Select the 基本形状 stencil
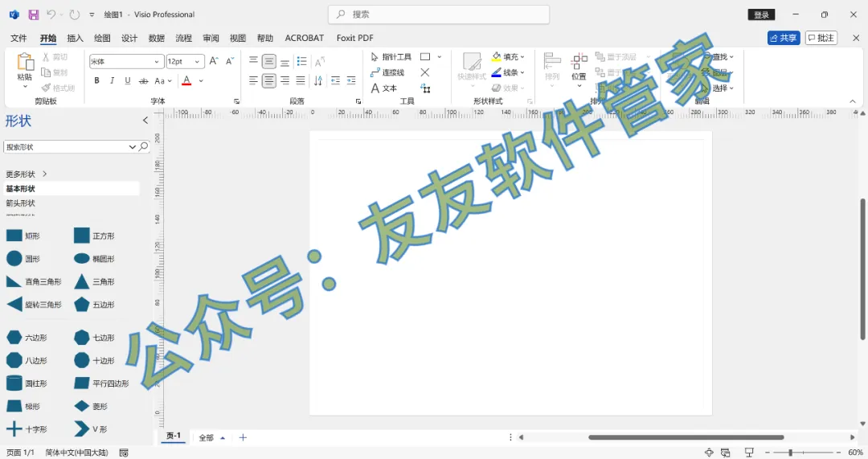The height and width of the screenshot is (459, 868). 71,189
